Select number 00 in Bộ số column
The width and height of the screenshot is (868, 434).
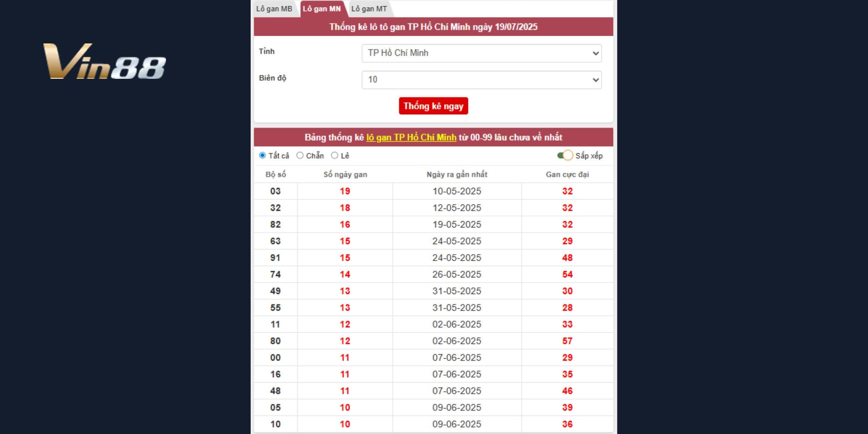click(x=275, y=358)
